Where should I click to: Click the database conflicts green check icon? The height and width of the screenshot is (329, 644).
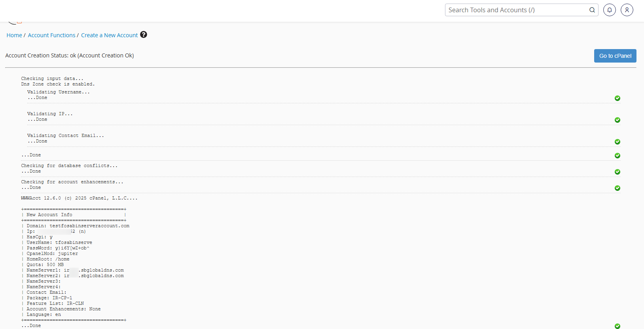(617, 172)
